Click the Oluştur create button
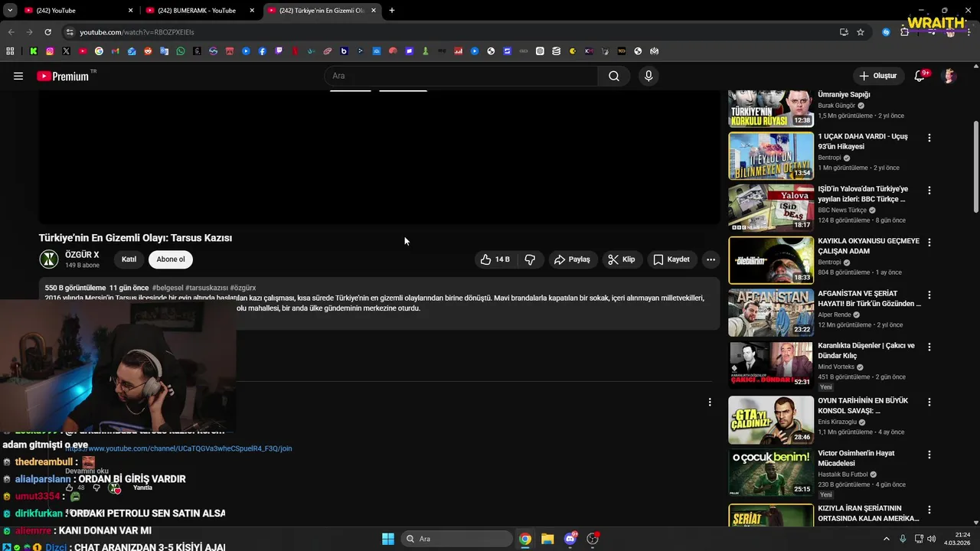Screen dimensions: 980x551 pos(878,76)
